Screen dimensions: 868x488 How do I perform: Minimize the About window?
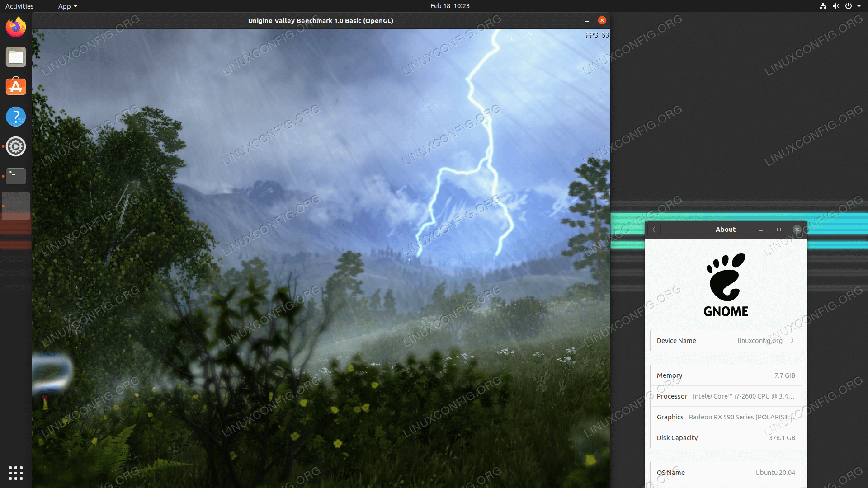[x=761, y=230]
